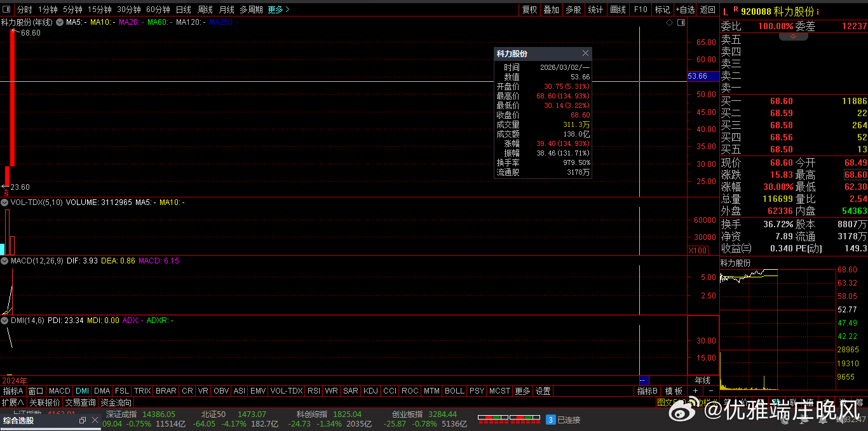Viewport: 868px width, 431px height.
Task: Click the 模板 button
Action: click(674, 391)
